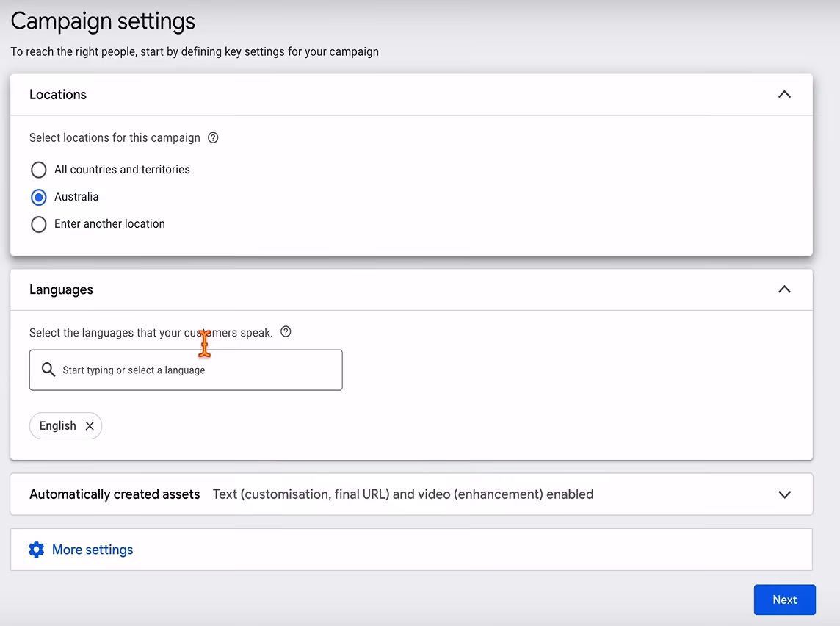Focus the language search input field
The width and height of the screenshot is (840, 626).
[x=186, y=370]
